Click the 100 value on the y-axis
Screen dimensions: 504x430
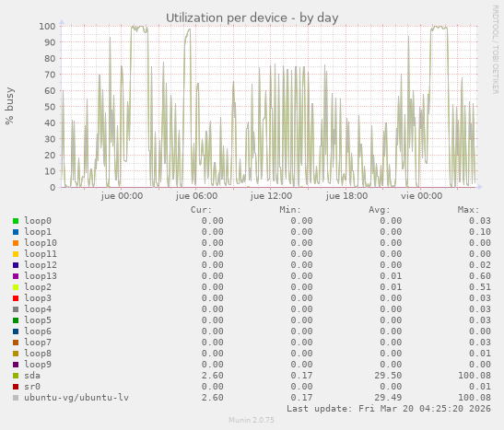coord(47,27)
